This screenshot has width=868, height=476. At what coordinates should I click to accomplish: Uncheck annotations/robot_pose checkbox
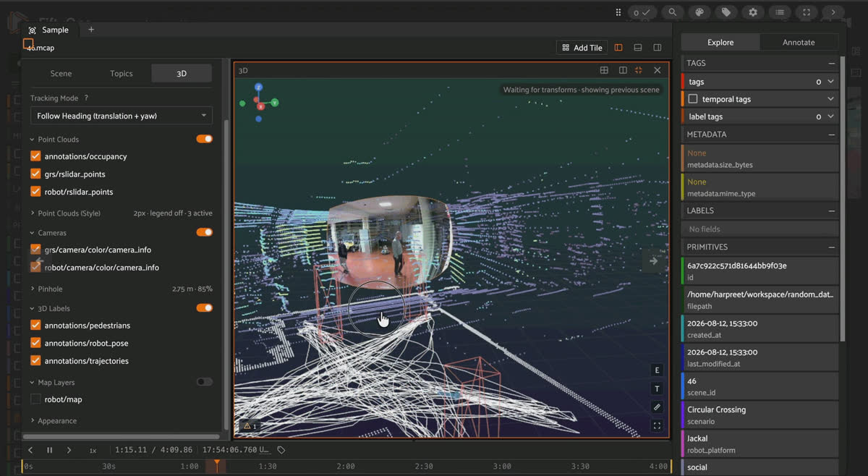(35, 343)
